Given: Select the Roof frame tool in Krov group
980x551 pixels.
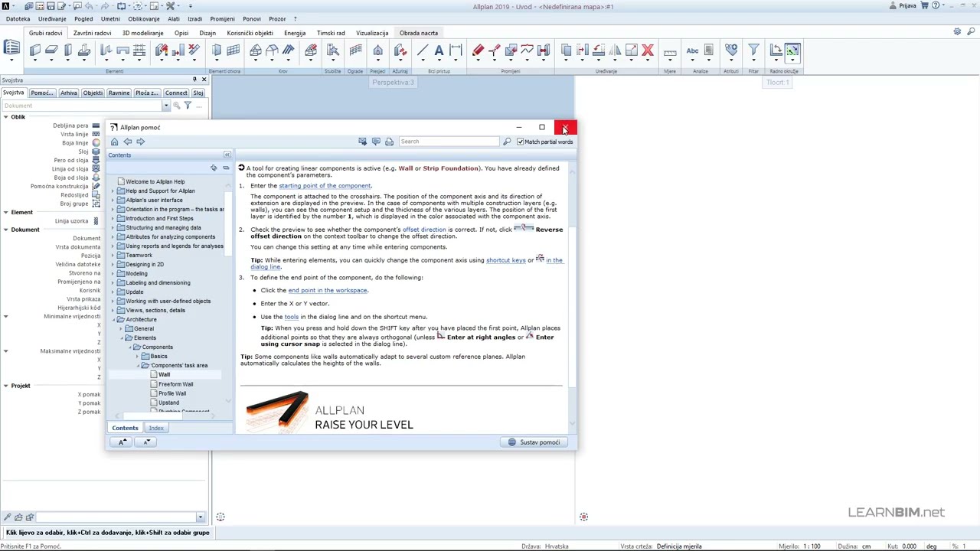Looking at the screenshot, I should 256,51.
